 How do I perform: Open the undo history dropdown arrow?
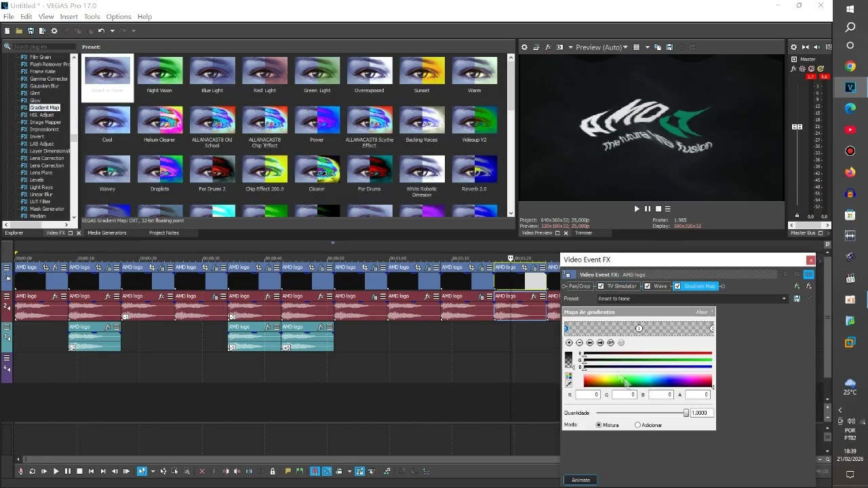tap(112, 30)
